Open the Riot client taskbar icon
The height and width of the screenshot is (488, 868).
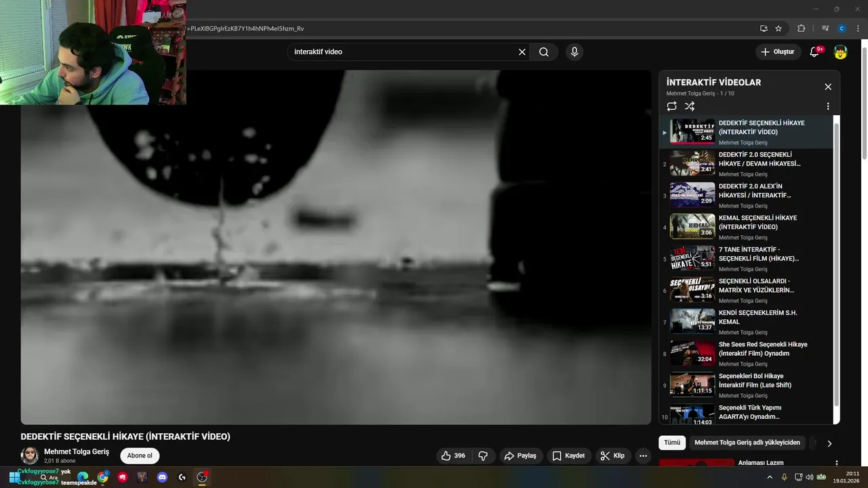click(123, 477)
